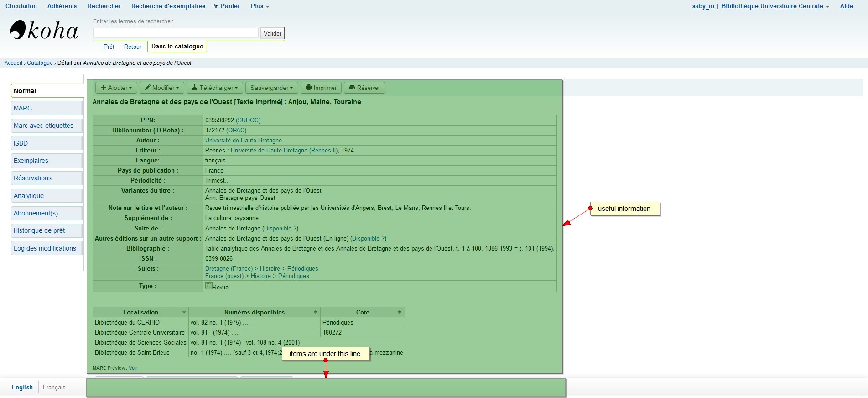Click the Réserver button

coord(364,88)
